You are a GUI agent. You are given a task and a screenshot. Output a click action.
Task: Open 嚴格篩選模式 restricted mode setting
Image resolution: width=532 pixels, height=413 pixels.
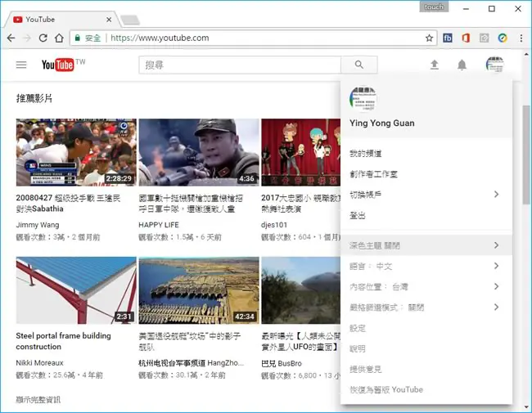(x=426, y=308)
